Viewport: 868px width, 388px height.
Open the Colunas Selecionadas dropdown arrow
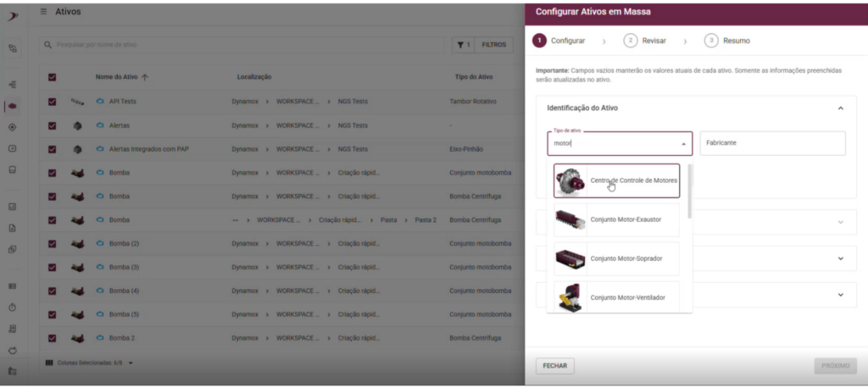coord(130,363)
